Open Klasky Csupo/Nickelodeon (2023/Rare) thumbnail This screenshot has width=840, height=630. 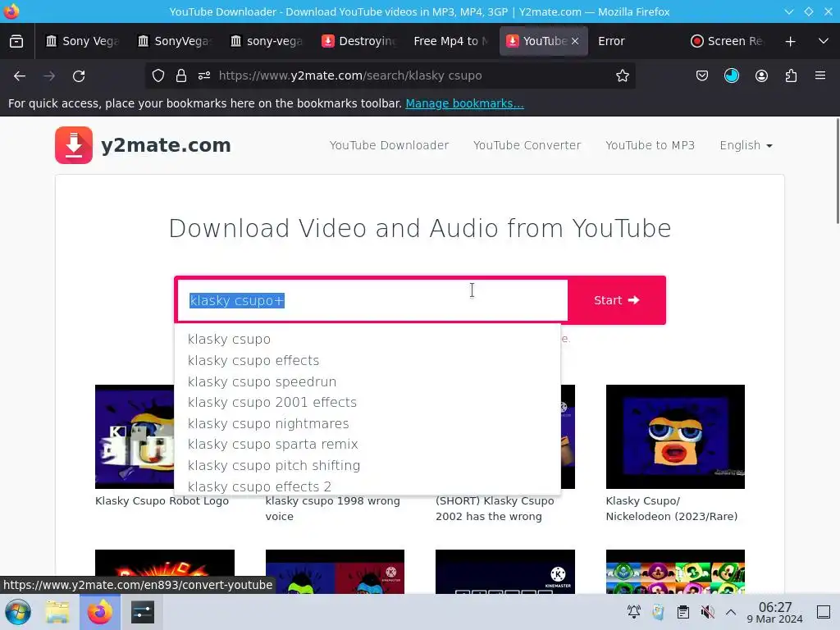tap(675, 436)
